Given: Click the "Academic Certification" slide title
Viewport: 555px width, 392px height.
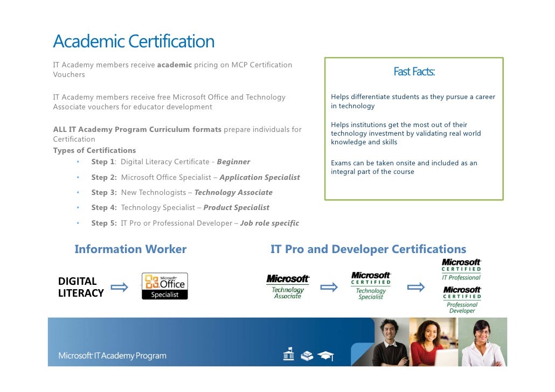Looking at the screenshot, I should (134, 41).
